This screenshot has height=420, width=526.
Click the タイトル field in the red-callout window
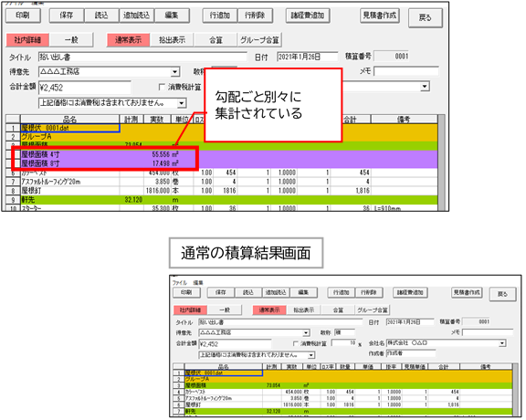coord(142,57)
